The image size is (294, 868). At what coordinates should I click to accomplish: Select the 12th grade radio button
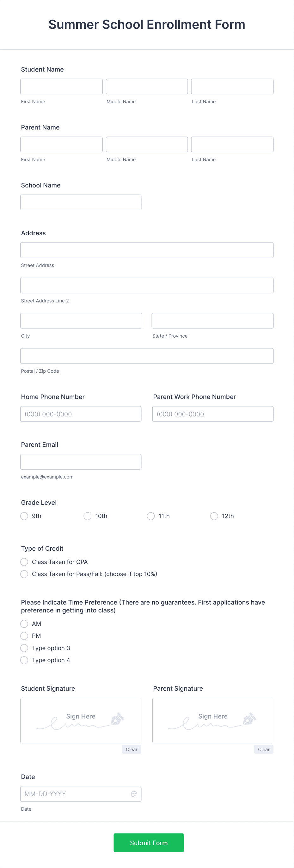[214, 516]
